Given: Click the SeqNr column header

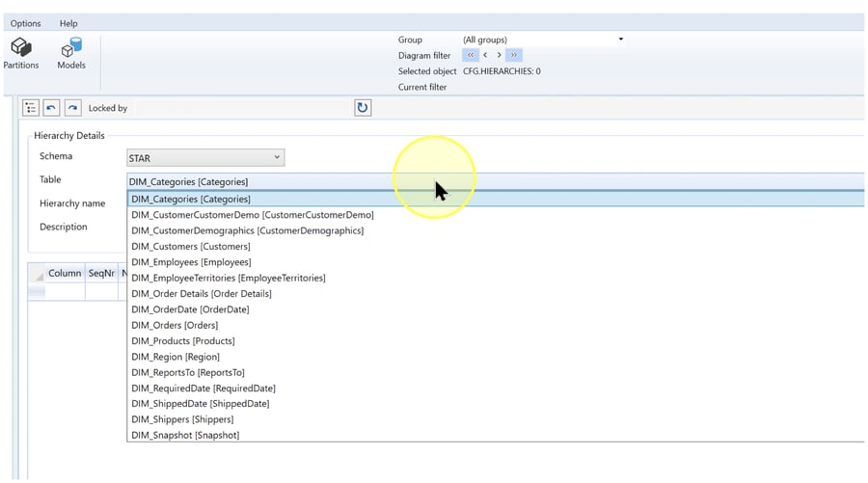Looking at the screenshot, I should (101, 273).
